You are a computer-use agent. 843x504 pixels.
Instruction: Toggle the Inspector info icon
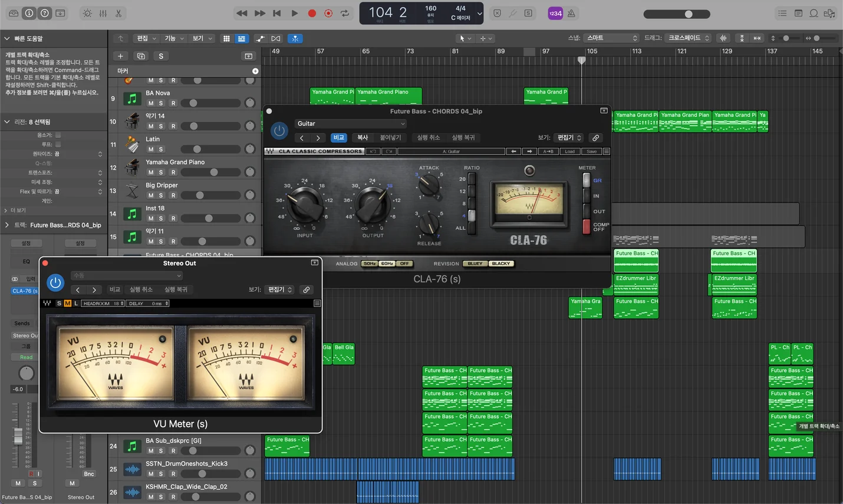click(x=29, y=13)
